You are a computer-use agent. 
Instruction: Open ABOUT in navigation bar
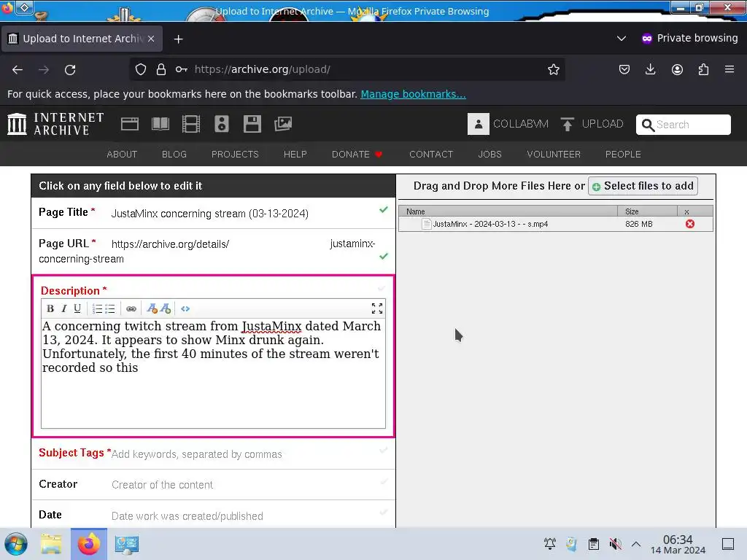coord(122,155)
